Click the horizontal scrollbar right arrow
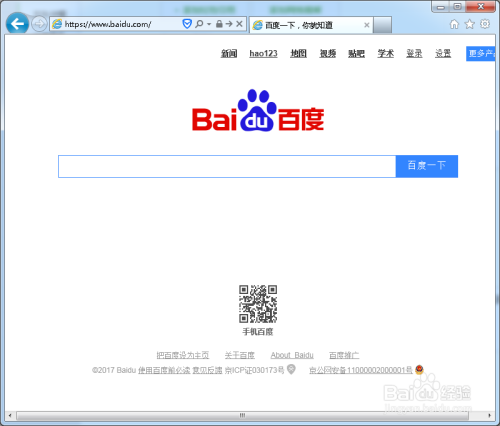This screenshot has height=426, width=500. pos(489,415)
